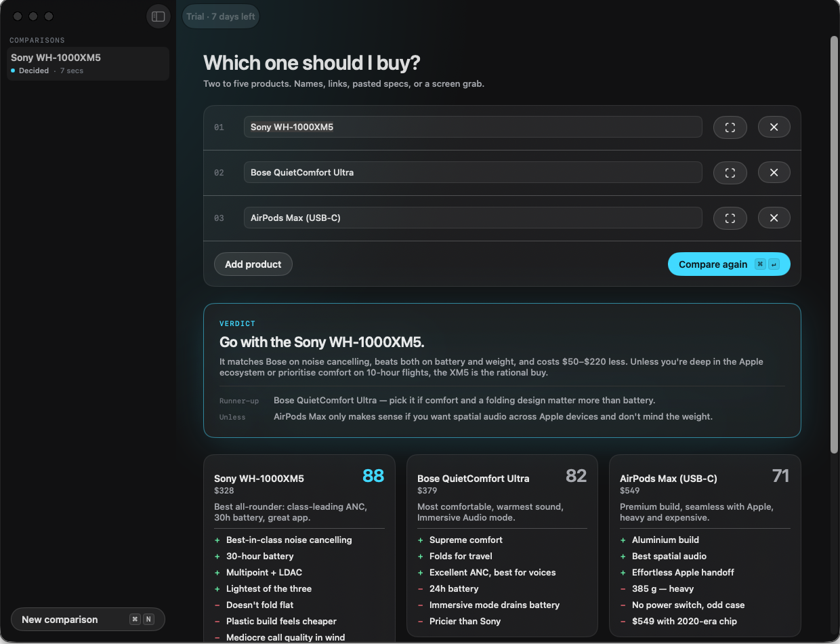Viewport: 840px width, 644px height.
Task: Click the main vertical scrollbar
Action: [x=834, y=244]
